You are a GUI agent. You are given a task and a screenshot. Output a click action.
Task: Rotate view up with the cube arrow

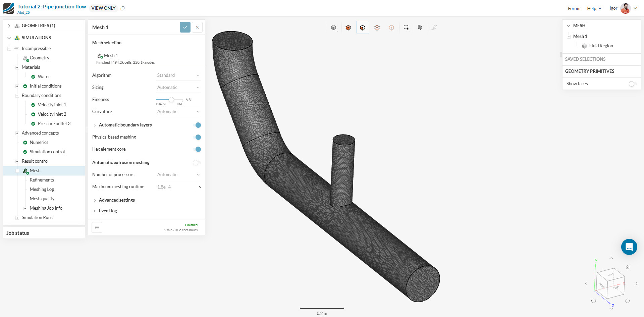click(611, 258)
